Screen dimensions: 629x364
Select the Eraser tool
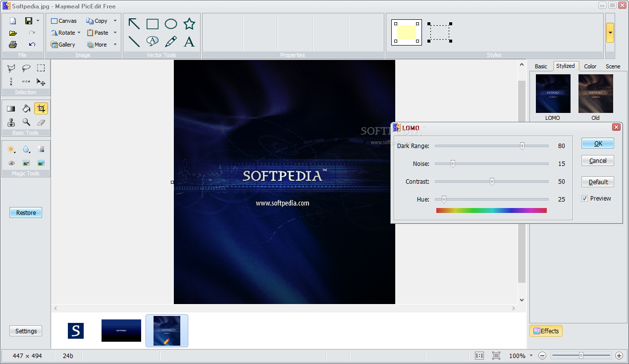(x=41, y=122)
